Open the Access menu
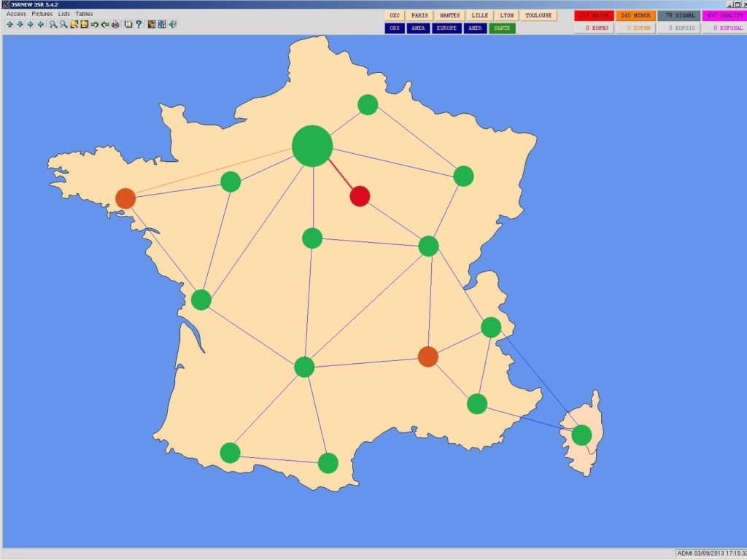747x560 pixels. click(x=16, y=14)
